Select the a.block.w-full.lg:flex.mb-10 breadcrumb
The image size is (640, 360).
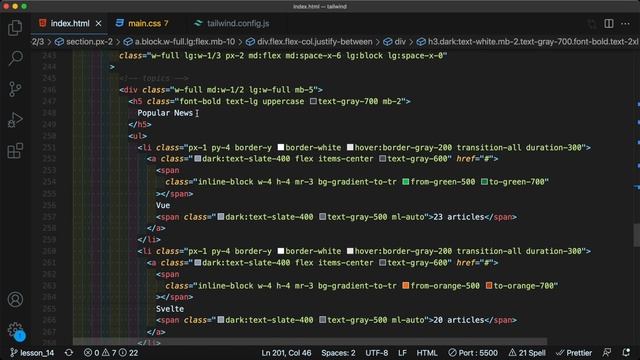[x=179, y=42]
